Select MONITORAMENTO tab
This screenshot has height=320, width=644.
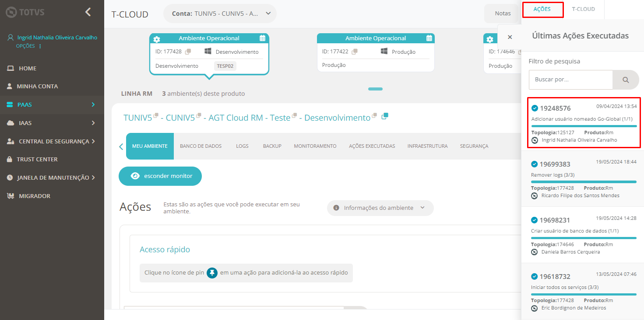(x=315, y=146)
